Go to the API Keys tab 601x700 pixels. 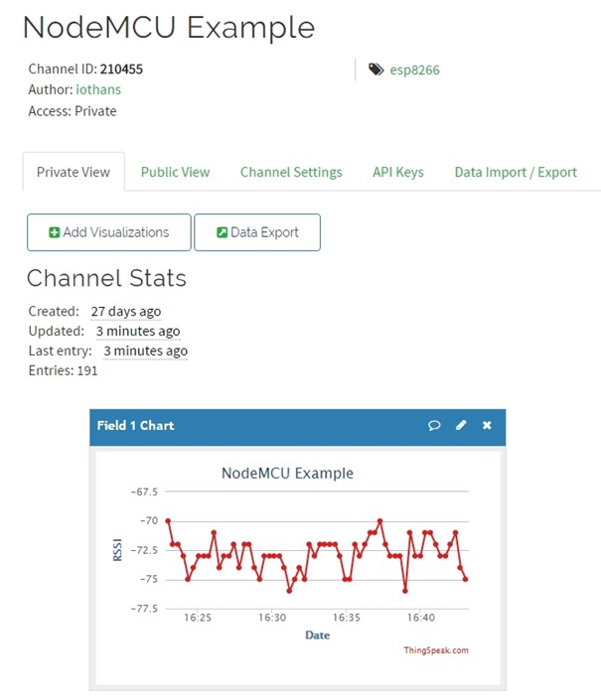[398, 173]
